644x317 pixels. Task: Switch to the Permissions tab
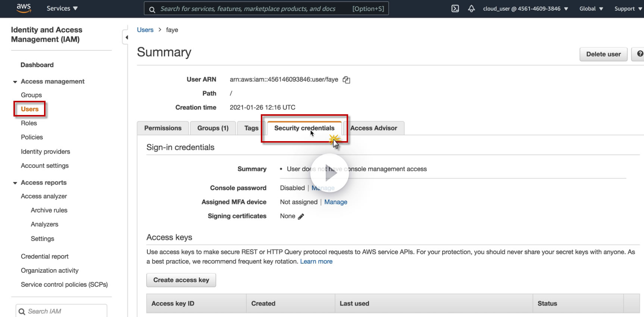click(x=163, y=128)
